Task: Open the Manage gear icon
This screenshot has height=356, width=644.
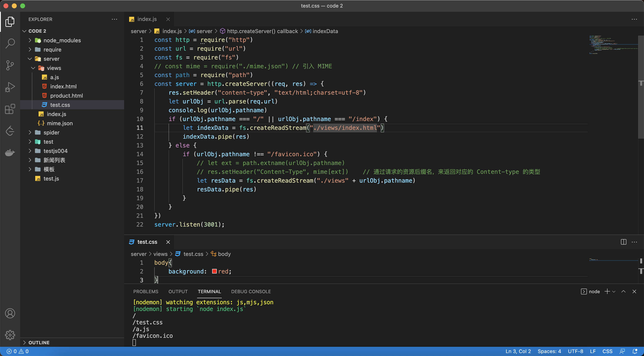Action: (10, 335)
